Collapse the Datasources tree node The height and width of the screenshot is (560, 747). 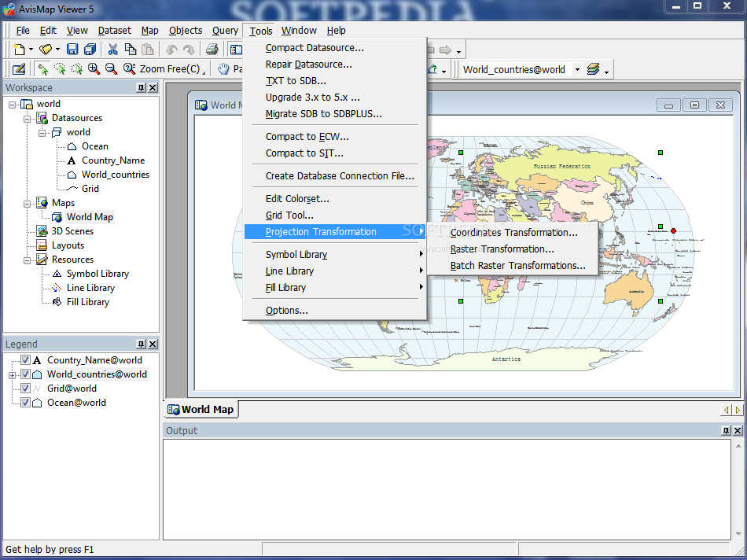click(x=28, y=118)
